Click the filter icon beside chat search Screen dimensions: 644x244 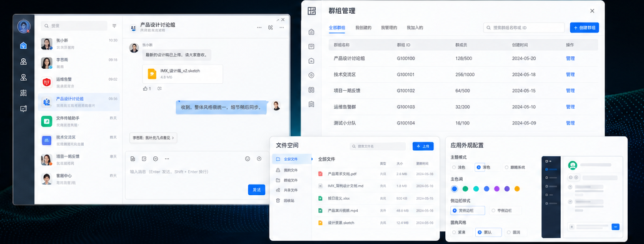pyautogui.click(x=114, y=26)
